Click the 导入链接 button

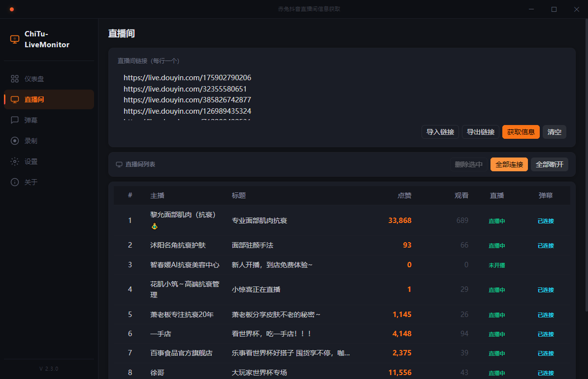440,132
